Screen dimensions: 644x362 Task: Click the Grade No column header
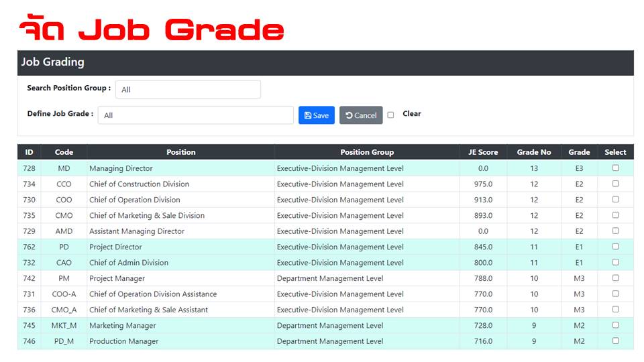(x=534, y=152)
